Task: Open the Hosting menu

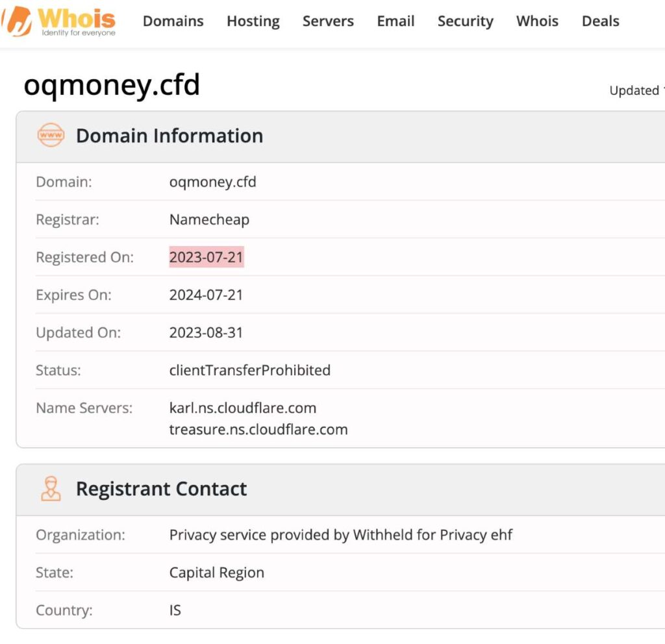Action: point(253,21)
